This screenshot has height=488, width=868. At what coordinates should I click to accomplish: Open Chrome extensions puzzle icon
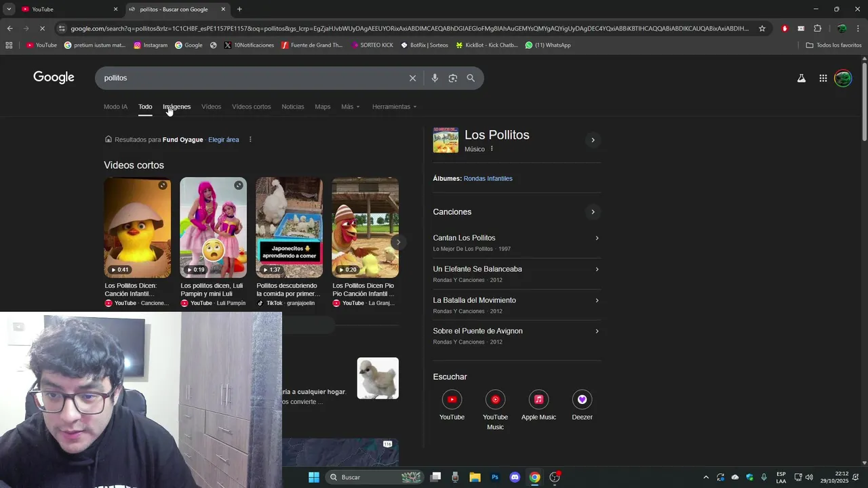(x=817, y=28)
